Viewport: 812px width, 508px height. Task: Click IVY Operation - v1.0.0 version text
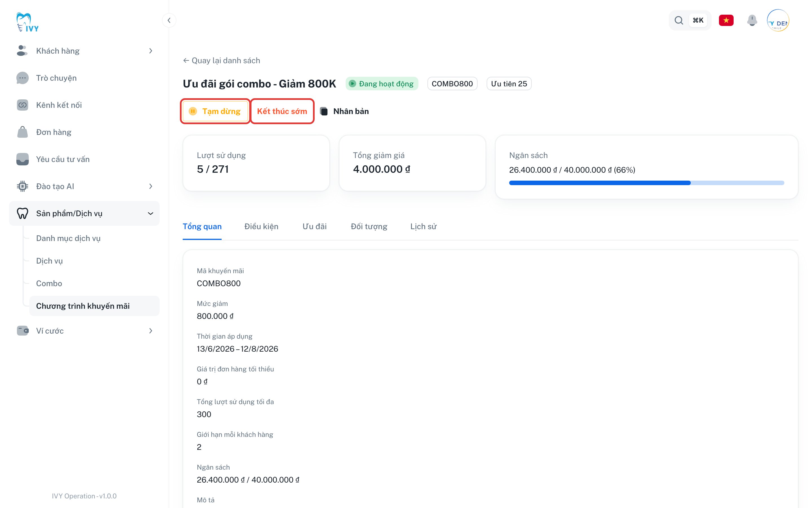point(84,496)
